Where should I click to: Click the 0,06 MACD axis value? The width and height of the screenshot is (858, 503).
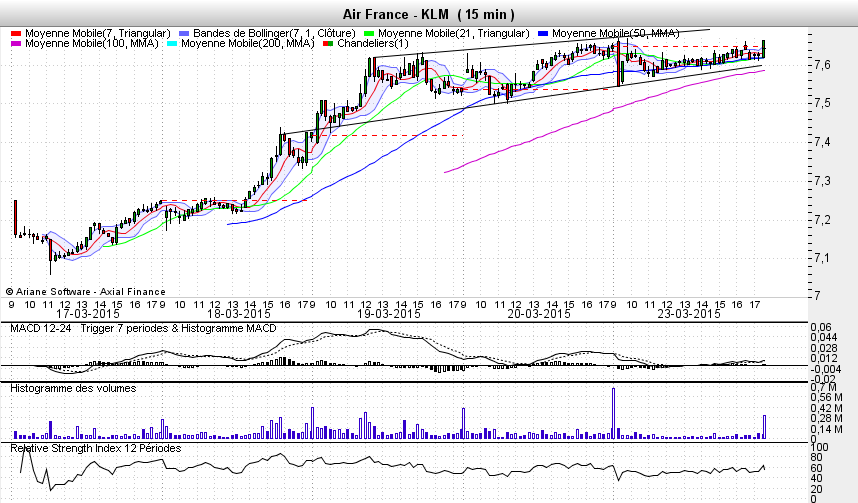coord(820,327)
